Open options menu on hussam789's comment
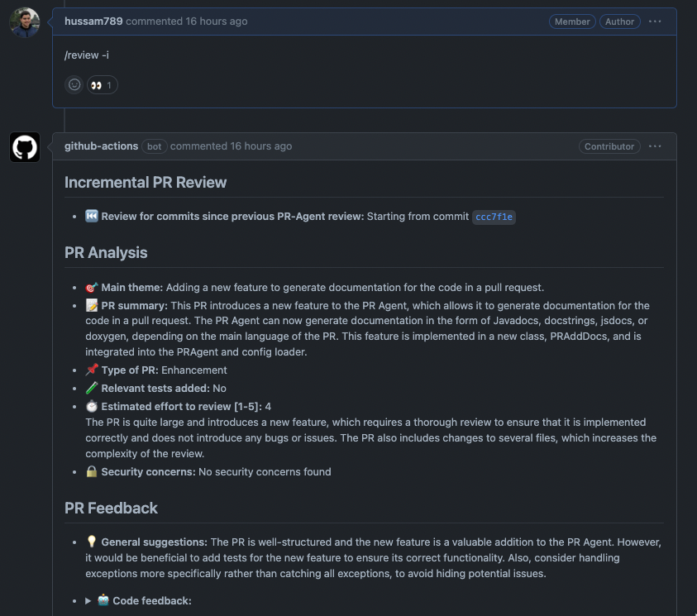Viewport: 697px width, 616px height. click(655, 21)
